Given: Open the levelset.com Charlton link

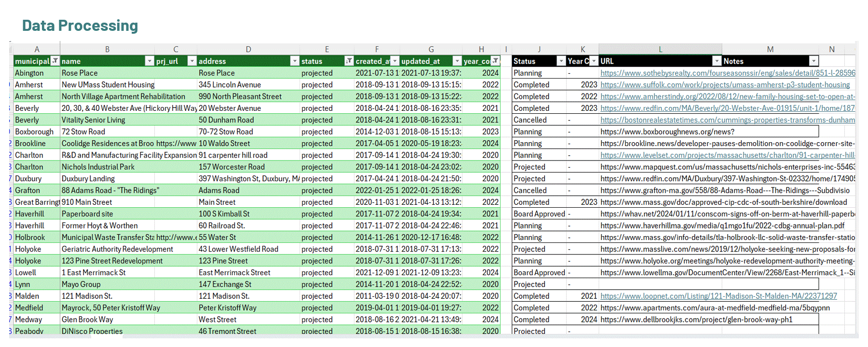Looking at the screenshot, I should click(728, 155).
